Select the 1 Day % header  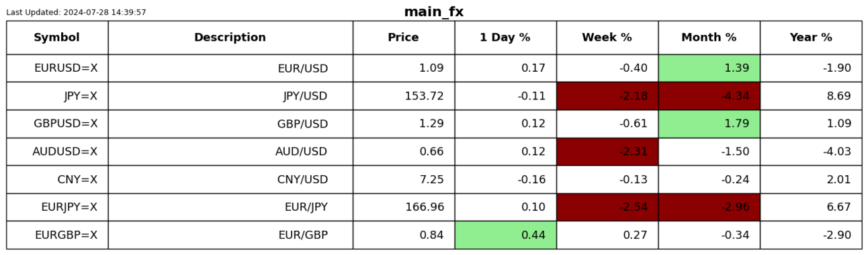(505, 38)
